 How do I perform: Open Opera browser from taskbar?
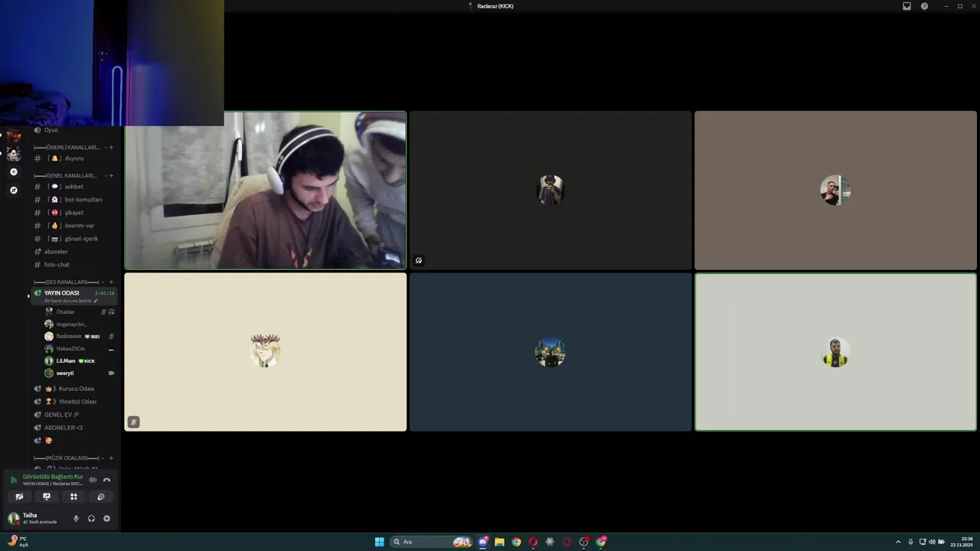[x=533, y=542]
